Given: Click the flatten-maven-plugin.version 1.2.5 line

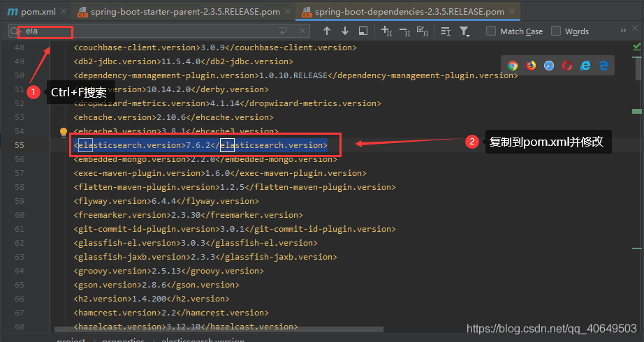Looking at the screenshot, I should tap(235, 187).
